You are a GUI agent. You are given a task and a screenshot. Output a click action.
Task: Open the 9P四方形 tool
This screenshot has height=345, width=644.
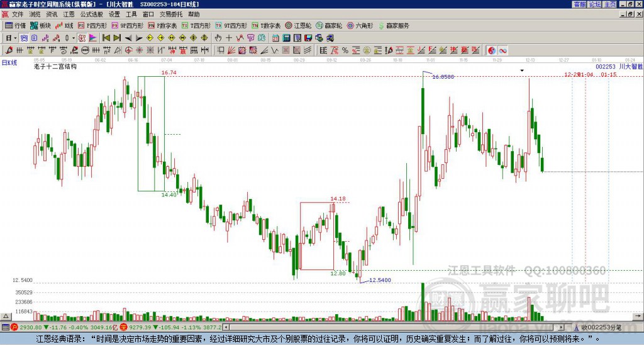pyautogui.click(x=128, y=26)
